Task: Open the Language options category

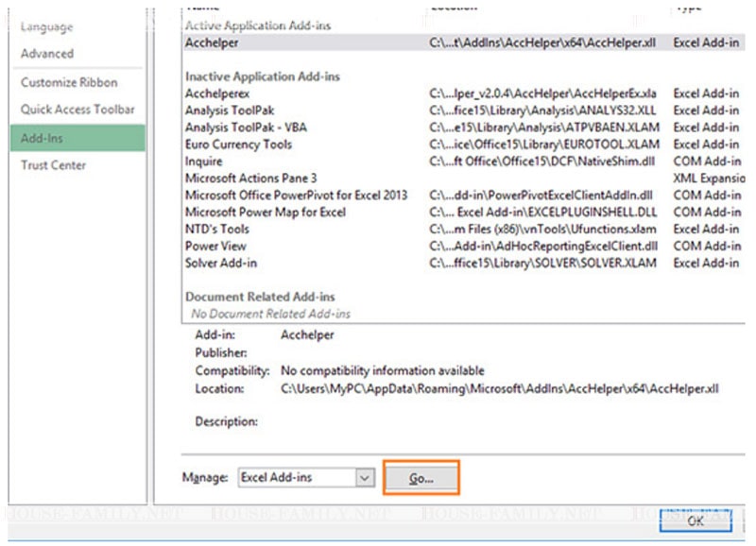Action: (46, 27)
